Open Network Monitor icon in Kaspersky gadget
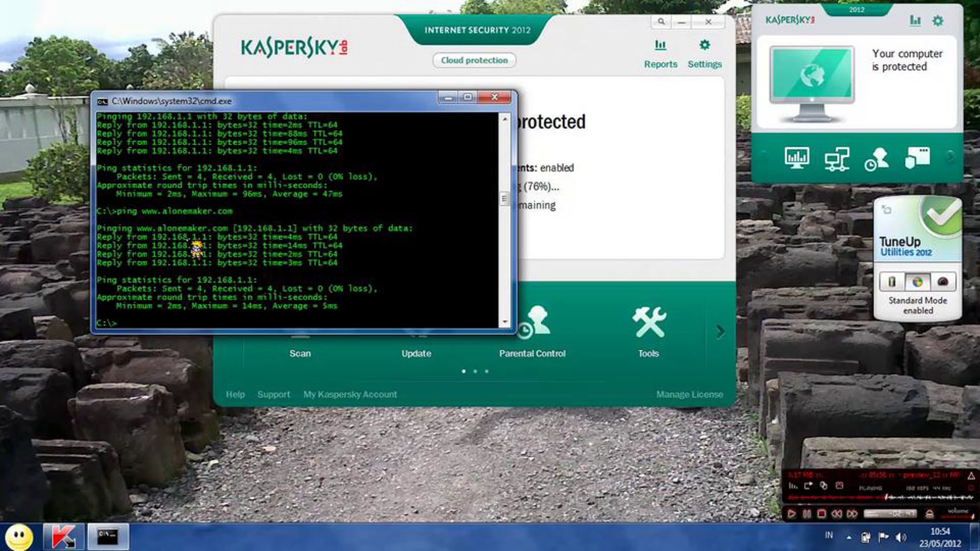980x551 pixels. [837, 158]
